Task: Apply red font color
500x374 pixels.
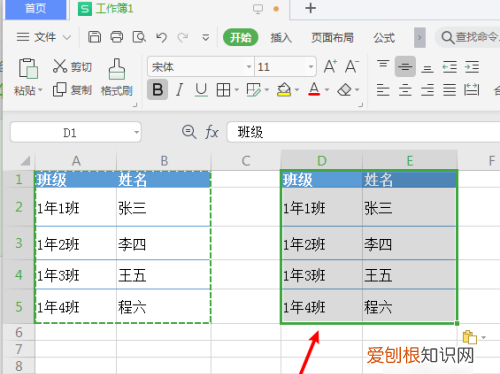Action: tap(314, 89)
